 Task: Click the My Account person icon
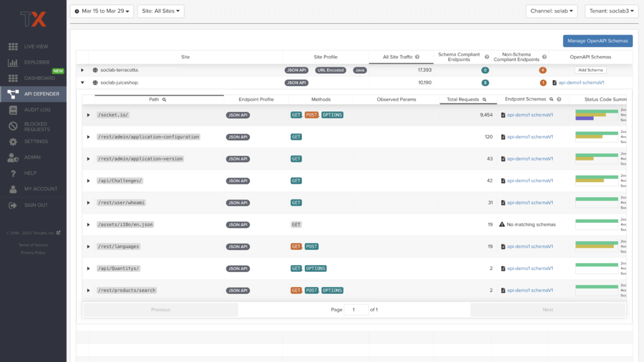pyautogui.click(x=13, y=189)
